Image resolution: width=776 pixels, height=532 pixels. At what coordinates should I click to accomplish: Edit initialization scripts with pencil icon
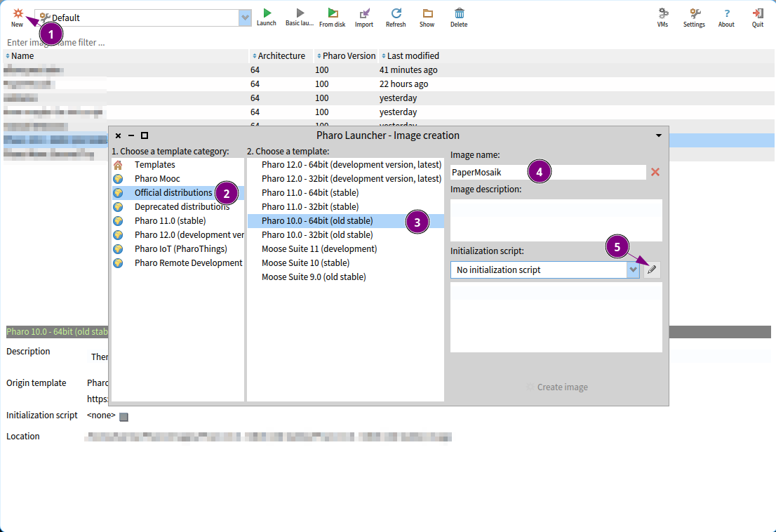[x=652, y=270]
